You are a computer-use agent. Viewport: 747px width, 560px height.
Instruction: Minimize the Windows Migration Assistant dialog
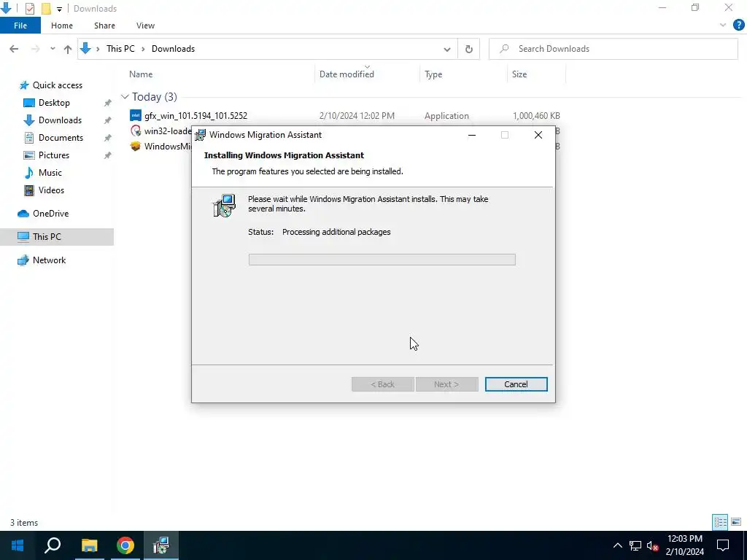pos(472,135)
